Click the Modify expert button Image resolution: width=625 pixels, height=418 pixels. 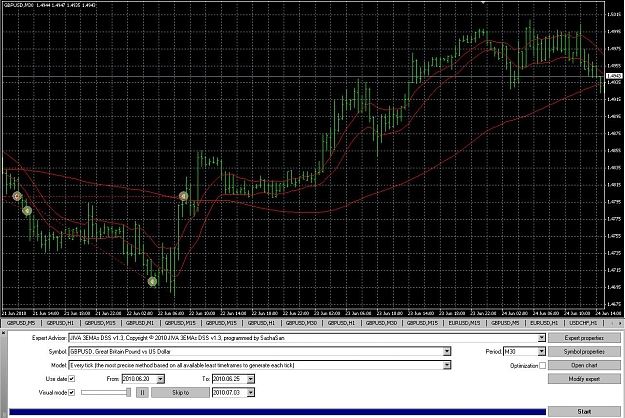(584, 379)
